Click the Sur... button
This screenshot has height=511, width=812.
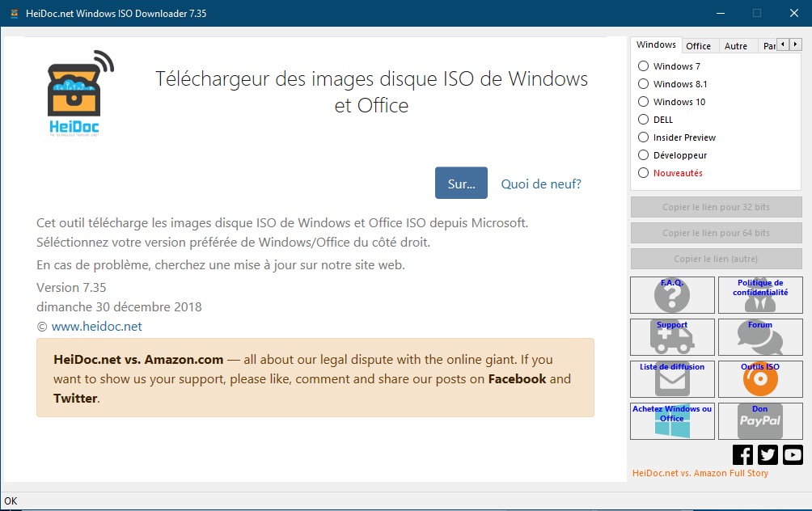(462, 183)
